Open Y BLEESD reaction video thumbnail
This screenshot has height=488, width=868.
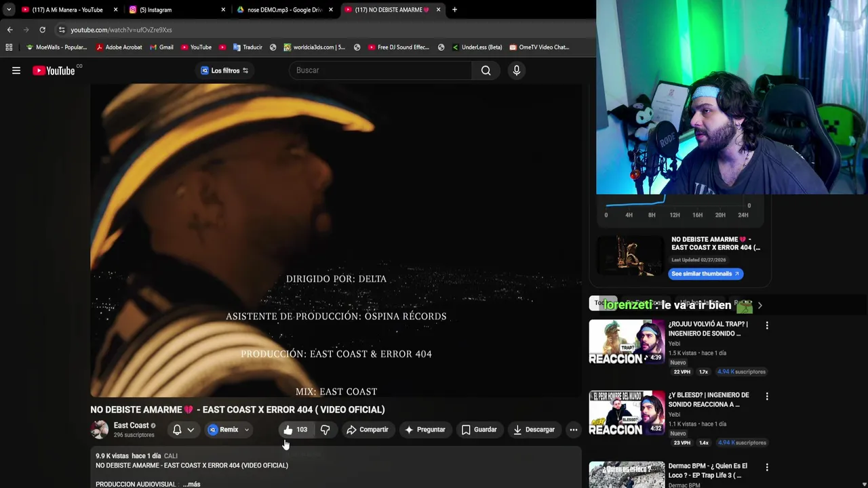[627, 413]
